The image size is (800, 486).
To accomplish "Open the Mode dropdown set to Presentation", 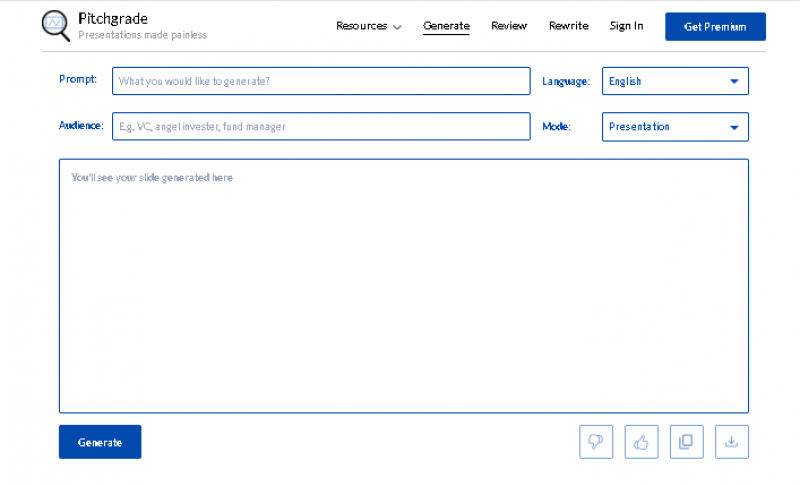I will 675,127.
